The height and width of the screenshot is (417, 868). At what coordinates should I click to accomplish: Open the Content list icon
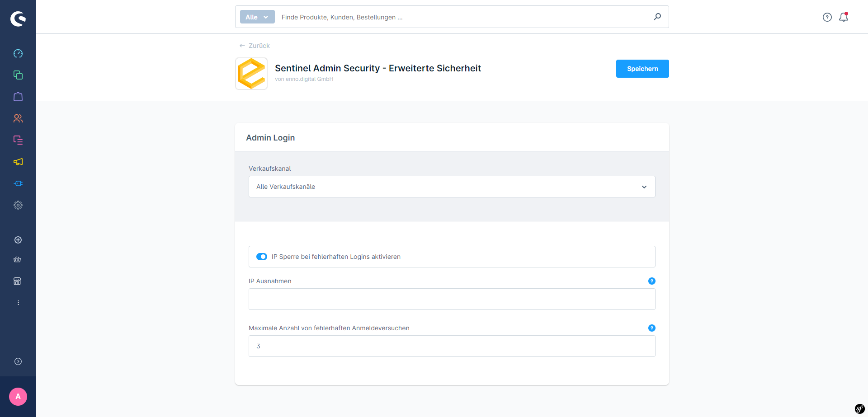(18, 140)
